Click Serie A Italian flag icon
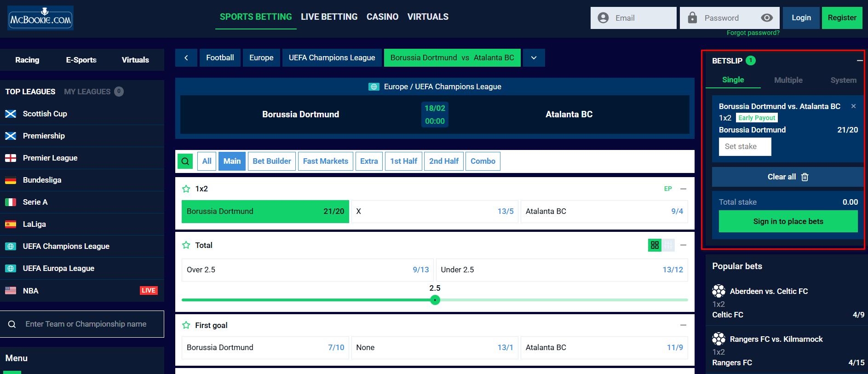 11,202
